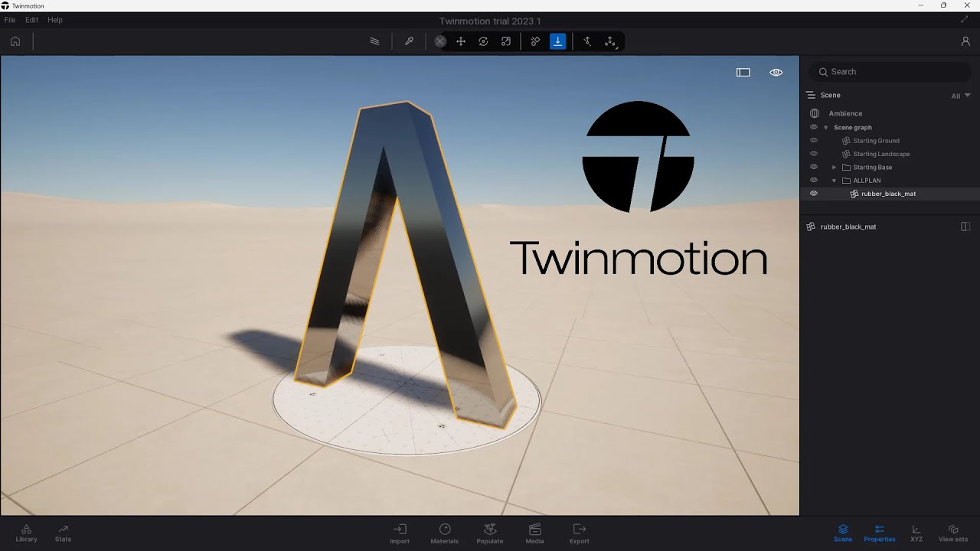Open the Materials dock

[444, 534]
